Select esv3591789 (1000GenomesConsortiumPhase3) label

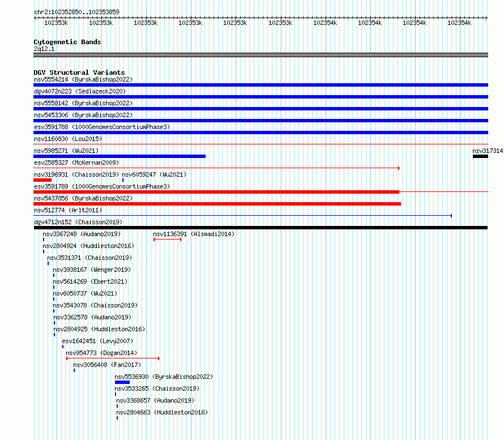(102, 186)
